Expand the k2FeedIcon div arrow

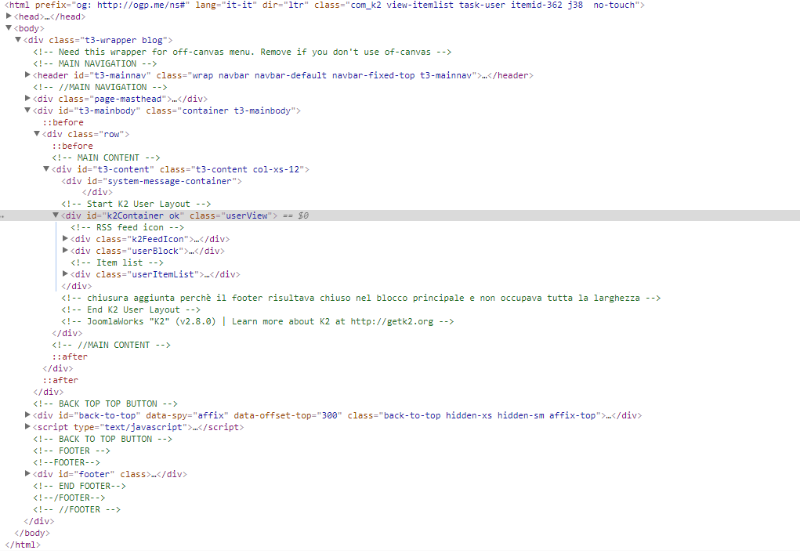[x=65, y=239]
